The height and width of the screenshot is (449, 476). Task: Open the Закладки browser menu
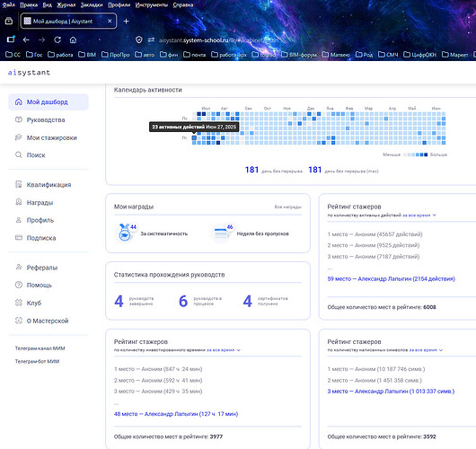point(92,4)
